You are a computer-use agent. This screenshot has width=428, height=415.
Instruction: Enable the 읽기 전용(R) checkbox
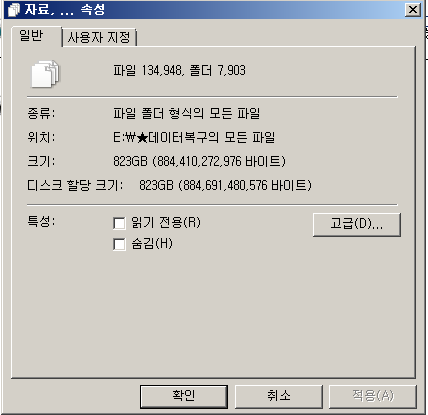[x=119, y=223]
